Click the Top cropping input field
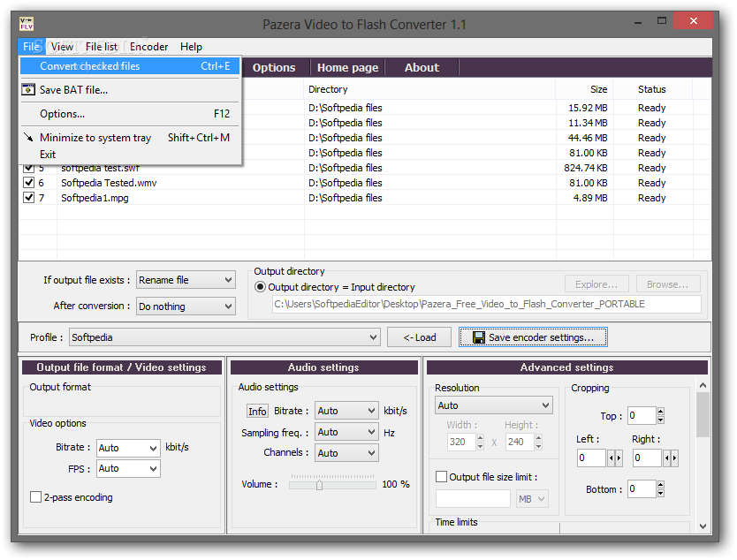The height and width of the screenshot is (560, 737). tap(642, 415)
